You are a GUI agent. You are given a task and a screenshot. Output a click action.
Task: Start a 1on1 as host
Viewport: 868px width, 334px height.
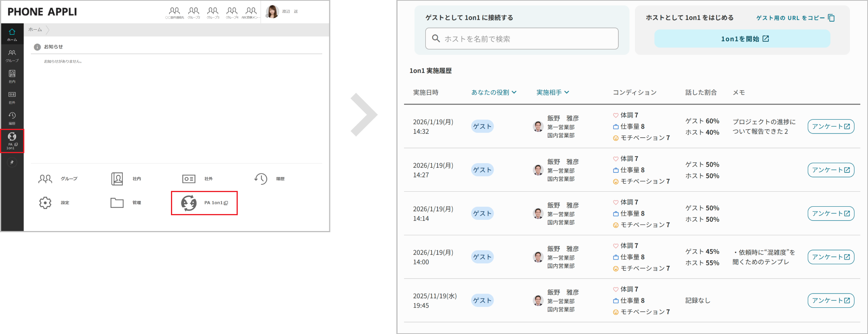pos(742,39)
